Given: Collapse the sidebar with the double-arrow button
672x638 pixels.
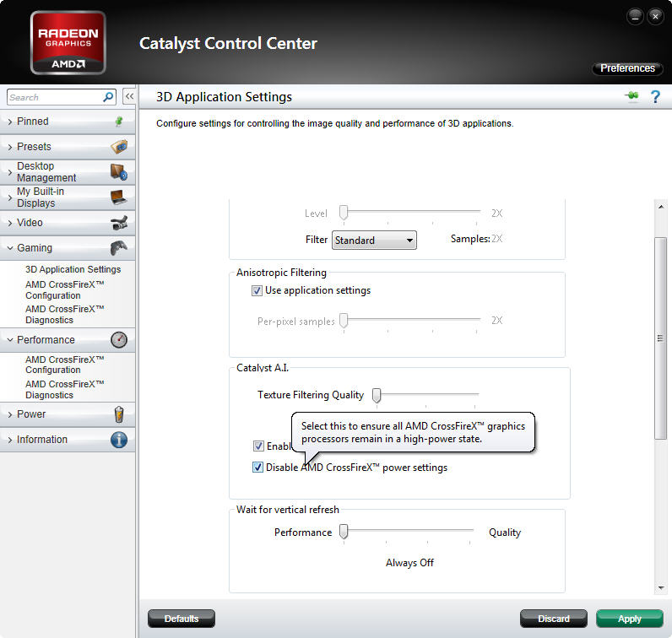Looking at the screenshot, I should click(x=129, y=96).
